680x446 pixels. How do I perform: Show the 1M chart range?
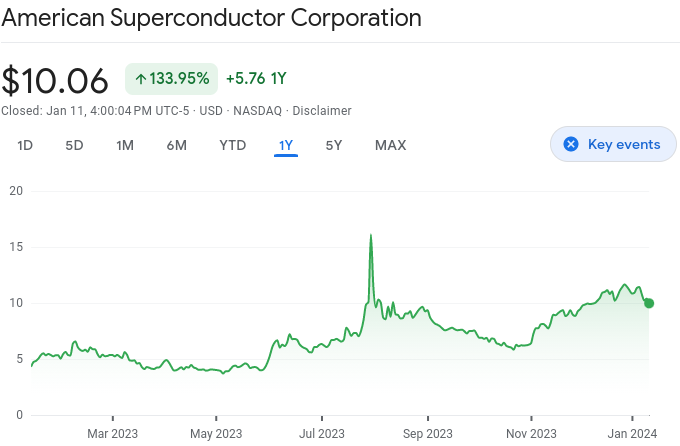[125, 145]
